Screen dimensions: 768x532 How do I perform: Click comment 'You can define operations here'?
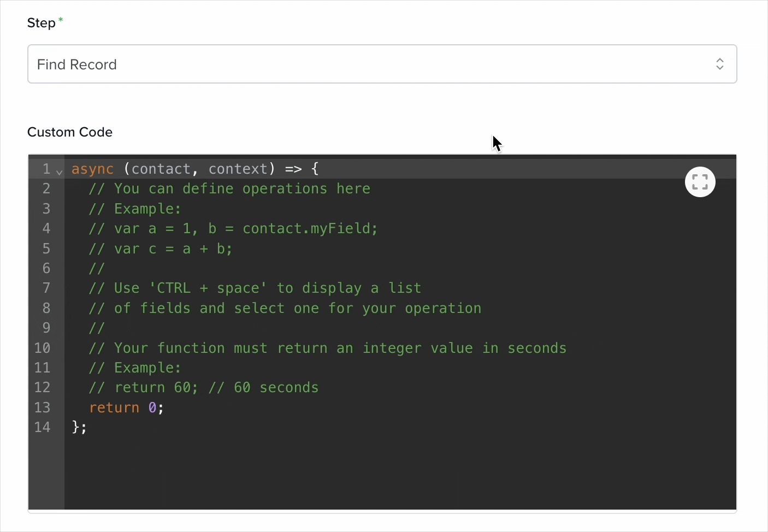click(x=229, y=189)
